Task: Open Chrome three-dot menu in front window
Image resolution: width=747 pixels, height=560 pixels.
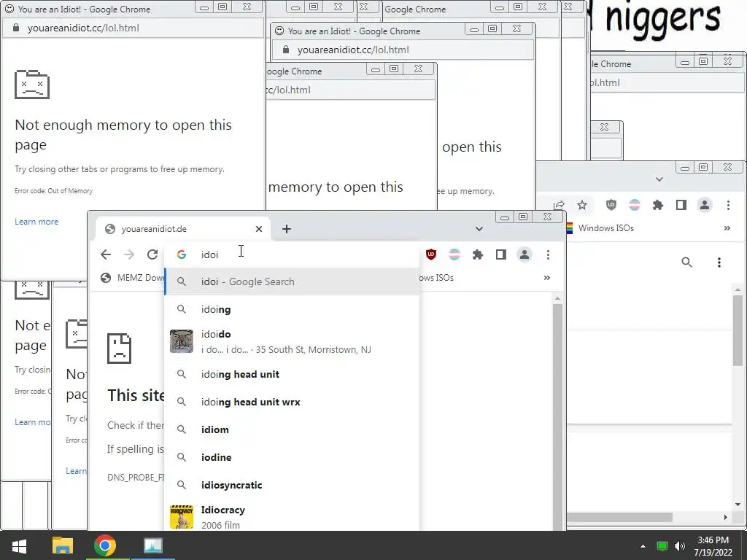Action: click(x=548, y=254)
